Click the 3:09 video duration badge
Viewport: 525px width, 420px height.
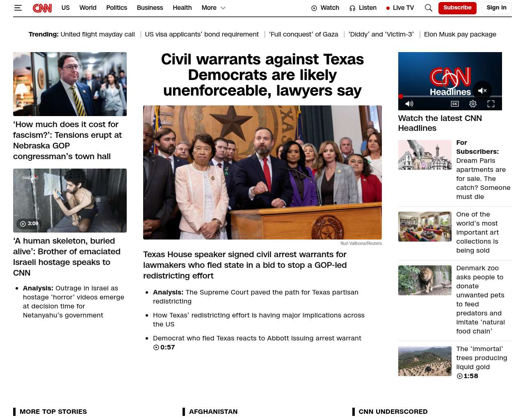pos(29,224)
